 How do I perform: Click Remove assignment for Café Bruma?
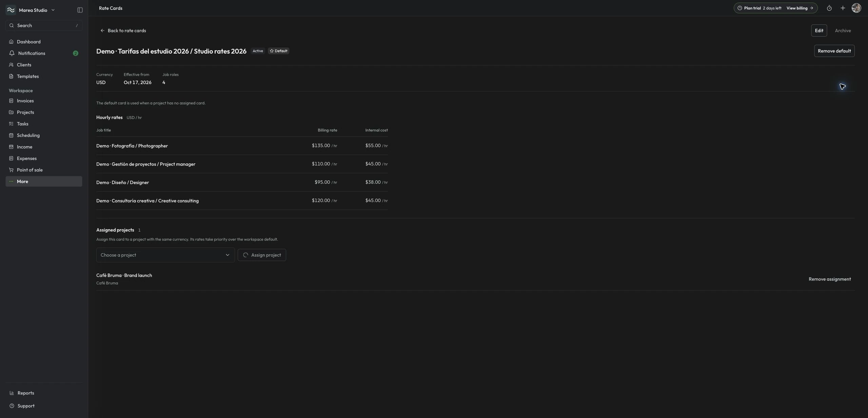click(x=830, y=279)
